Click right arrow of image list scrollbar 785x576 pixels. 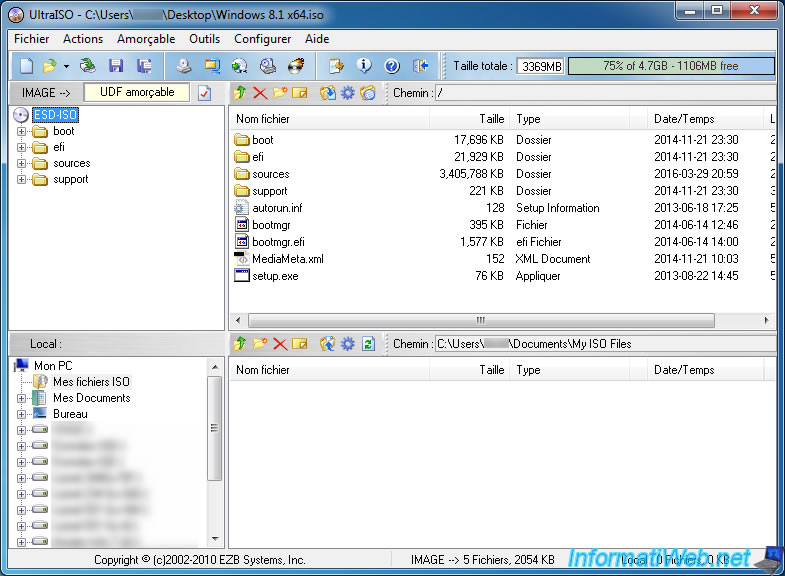pos(766,320)
